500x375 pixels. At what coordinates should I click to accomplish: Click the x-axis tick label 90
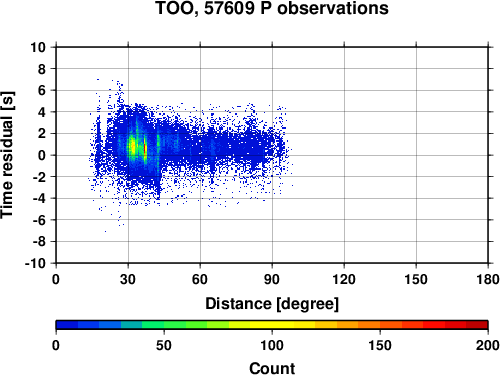point(272,279)
